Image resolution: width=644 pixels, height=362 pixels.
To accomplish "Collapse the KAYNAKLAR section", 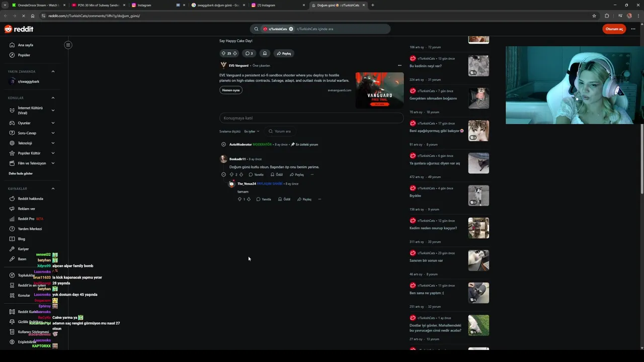I will [x=53, y=189].
